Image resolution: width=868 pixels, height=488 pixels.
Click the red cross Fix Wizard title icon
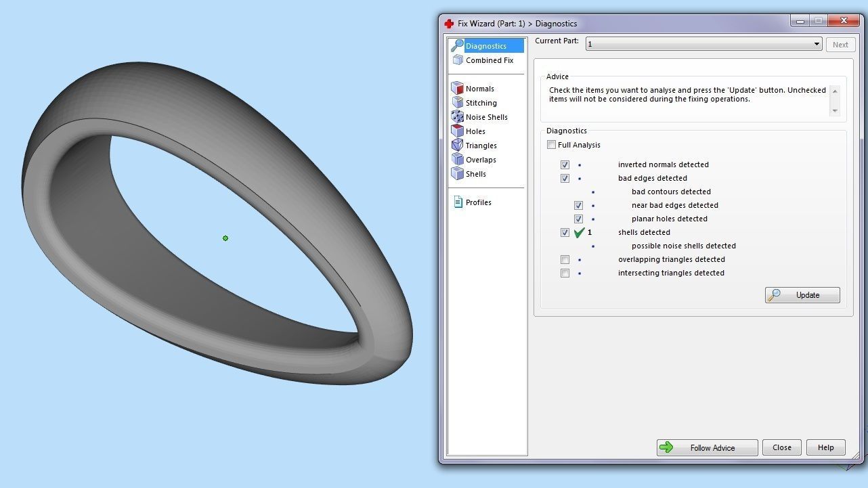(x=449, y=24)
